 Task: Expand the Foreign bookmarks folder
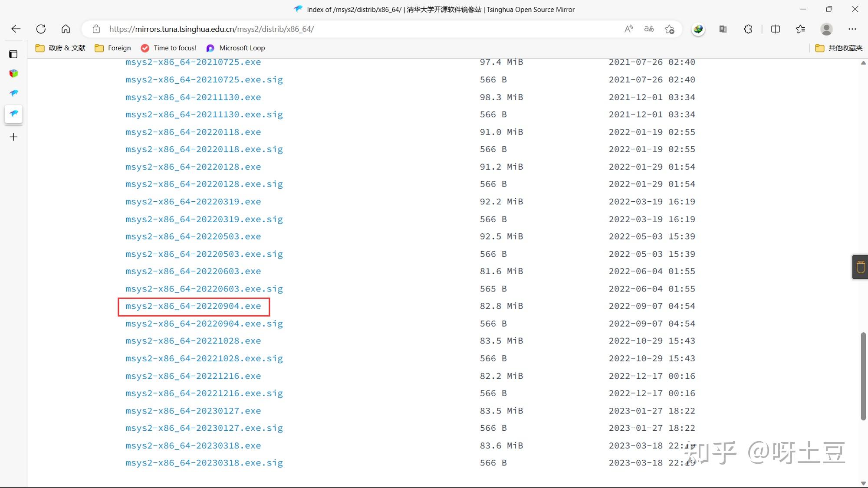coord(113,48)
